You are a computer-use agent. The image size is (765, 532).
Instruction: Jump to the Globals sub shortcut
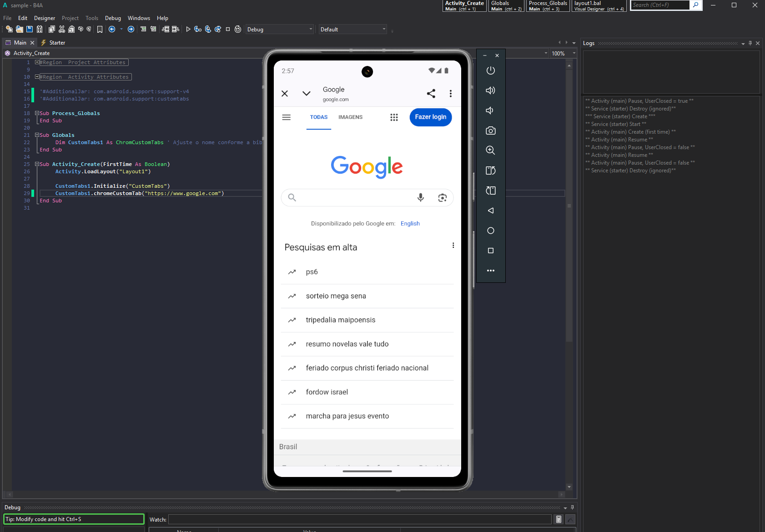tap(506, 6)
